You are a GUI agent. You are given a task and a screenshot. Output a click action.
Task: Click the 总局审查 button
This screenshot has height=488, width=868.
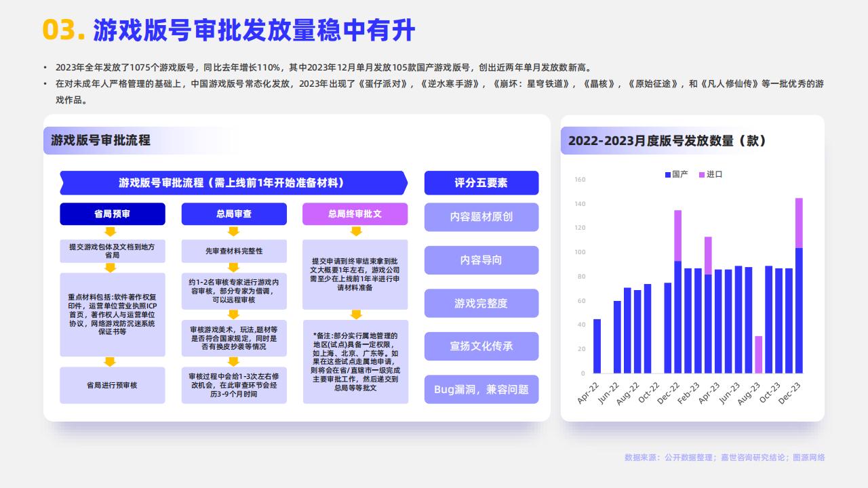[234, 214]
